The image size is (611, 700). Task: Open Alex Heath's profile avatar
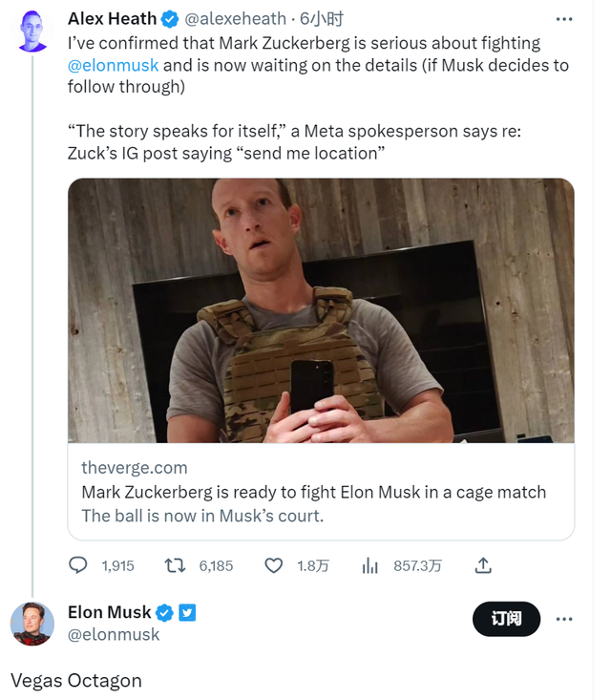click(32, 32)
